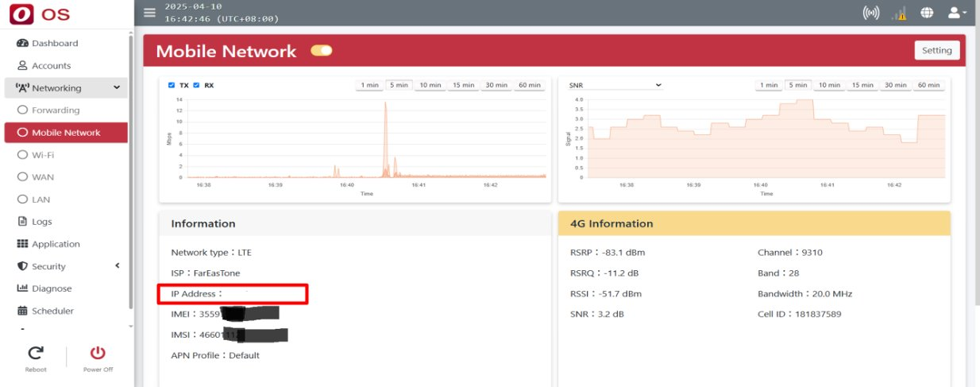Click the hamburger menu icon
Image resolution: width=980 pixels, height=387 pixels.
point(149,13)
